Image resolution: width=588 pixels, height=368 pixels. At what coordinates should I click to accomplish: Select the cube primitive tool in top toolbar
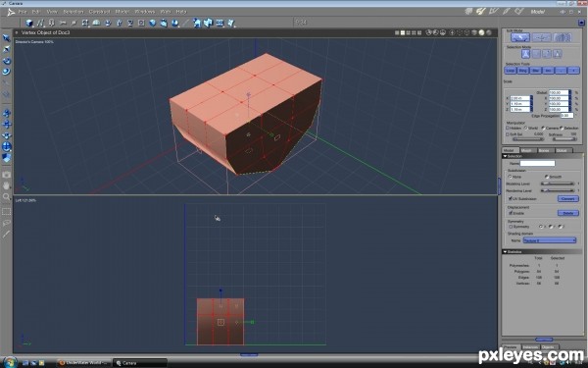point(28,23)
